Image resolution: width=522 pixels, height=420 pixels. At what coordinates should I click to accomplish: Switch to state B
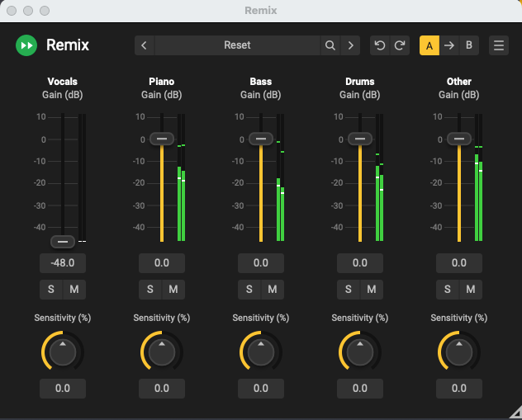click(x=469, y=45)
